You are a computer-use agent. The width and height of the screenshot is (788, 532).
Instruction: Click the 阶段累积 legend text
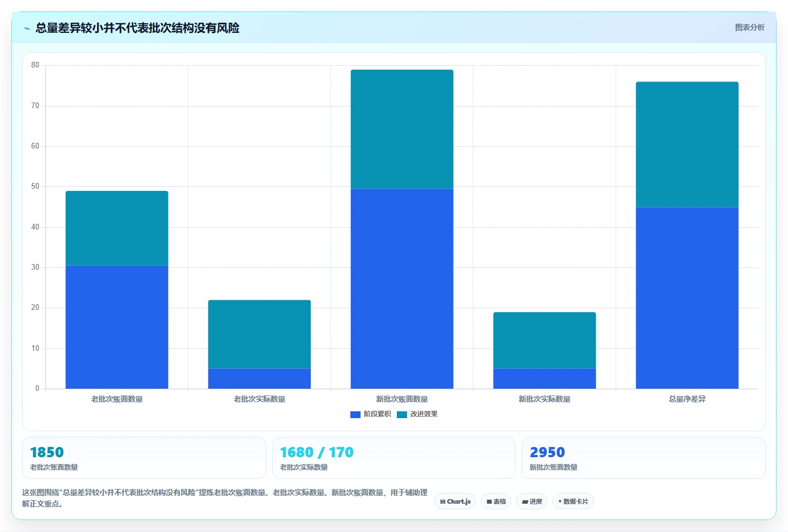pyautogui.click(x=378, y=414)
